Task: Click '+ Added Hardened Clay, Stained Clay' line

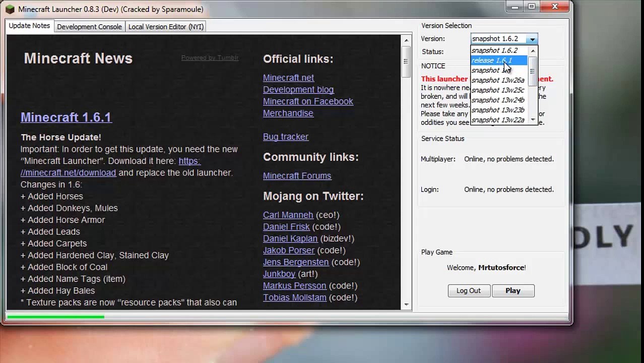Action: pyautogui.click(x=95, y=255)
